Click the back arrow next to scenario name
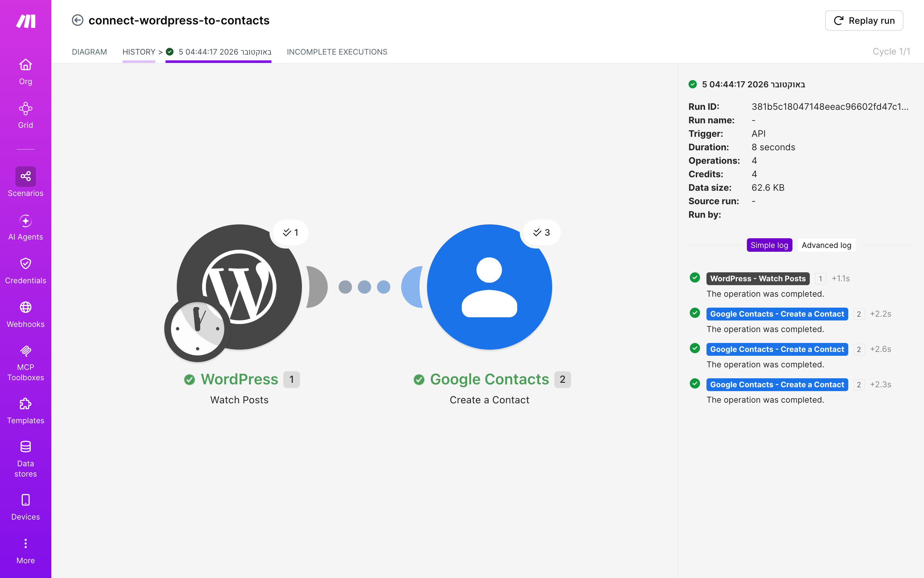The width and height of the screenshot is (924, 578). [x=78, y=20]
